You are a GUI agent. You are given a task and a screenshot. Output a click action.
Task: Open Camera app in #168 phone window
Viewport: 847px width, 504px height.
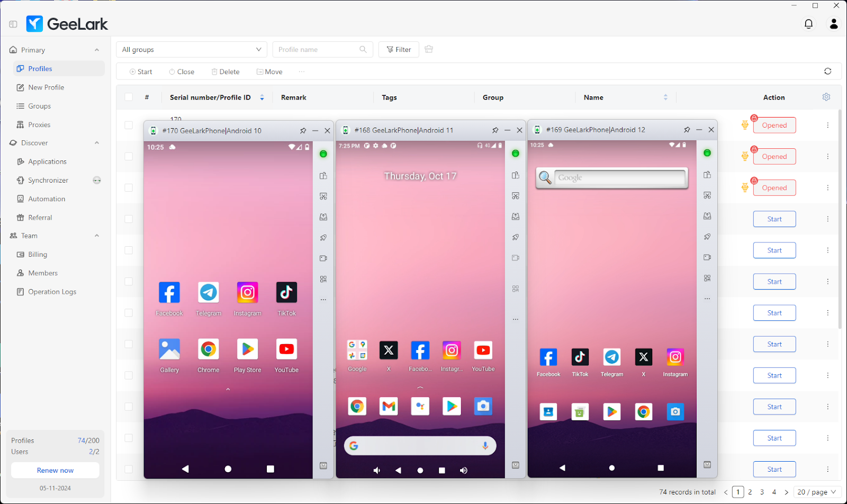483,406
